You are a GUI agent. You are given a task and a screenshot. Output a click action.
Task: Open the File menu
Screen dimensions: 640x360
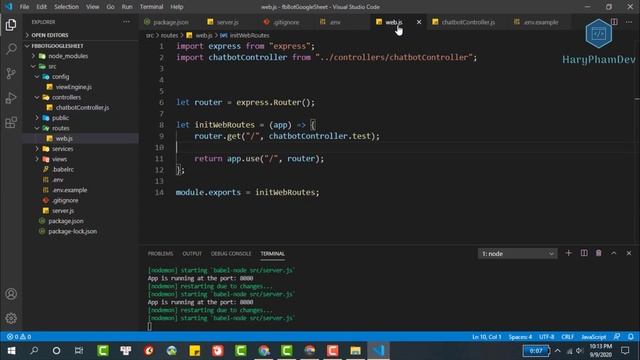24,7
